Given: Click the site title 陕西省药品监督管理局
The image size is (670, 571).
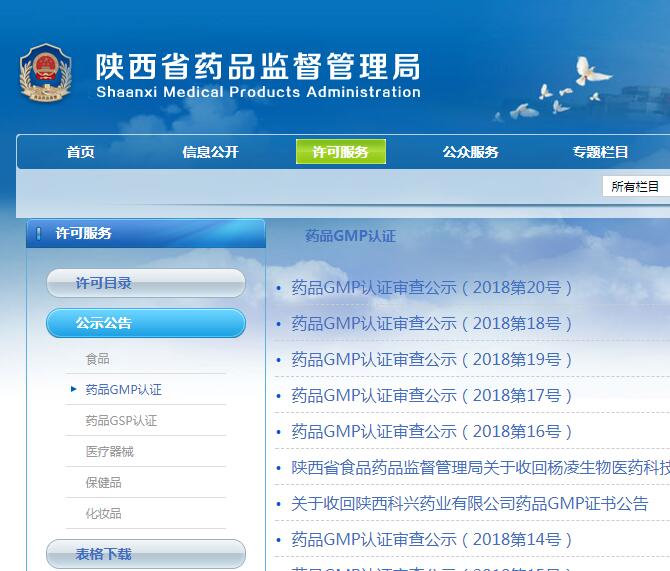Looking at the screenshot, I should tap(257, 66).
